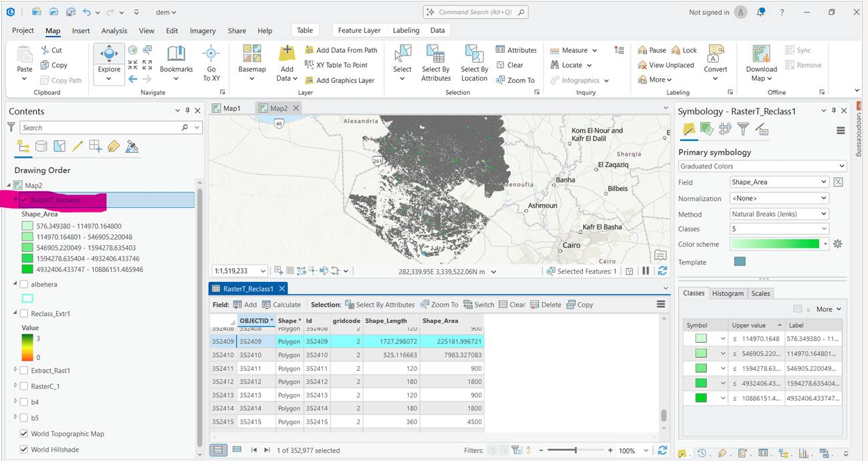
Task: Show selected records view button
Action: tap(237, 450)
